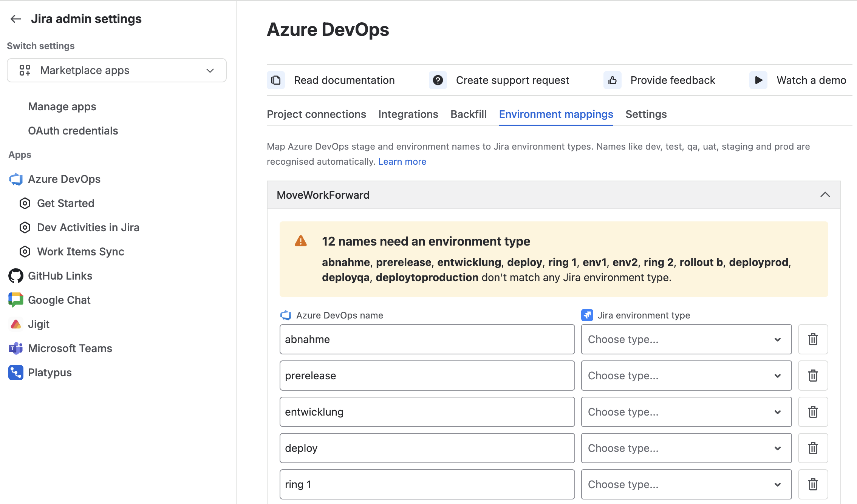857x504 pixels.
Task: Choose environment type for ring 1
Action: pyautogui.click(x=686, y=484)
